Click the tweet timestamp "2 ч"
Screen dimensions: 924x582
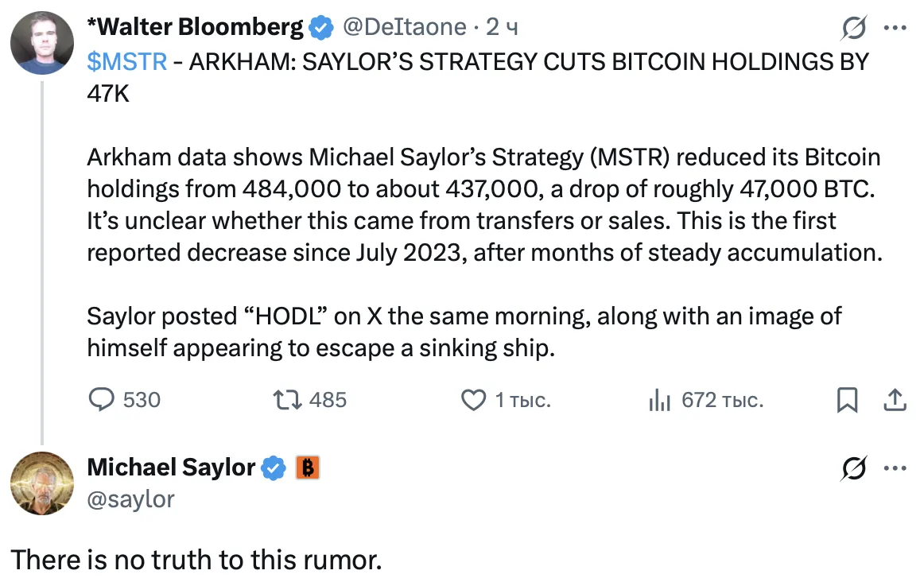tap(502, 28)
